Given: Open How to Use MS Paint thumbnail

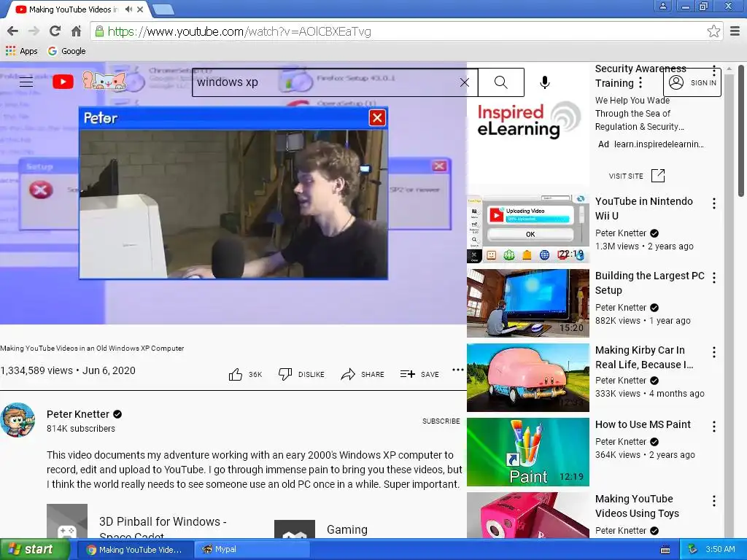Looking at the screenshot, I should [528, 452].
